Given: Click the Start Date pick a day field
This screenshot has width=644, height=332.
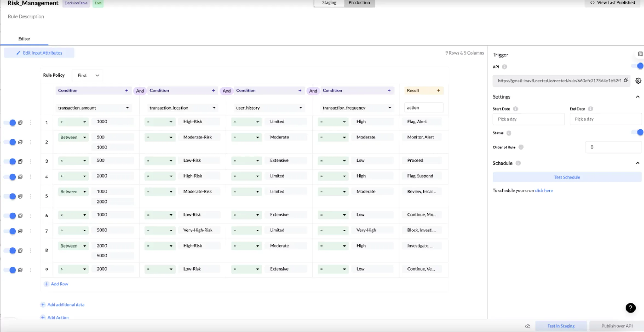Looking at the screenshot, I should click(528, 119).
